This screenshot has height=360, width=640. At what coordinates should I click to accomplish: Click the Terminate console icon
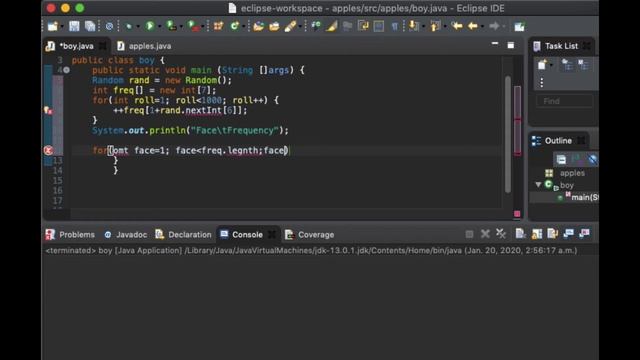(469, 234)
